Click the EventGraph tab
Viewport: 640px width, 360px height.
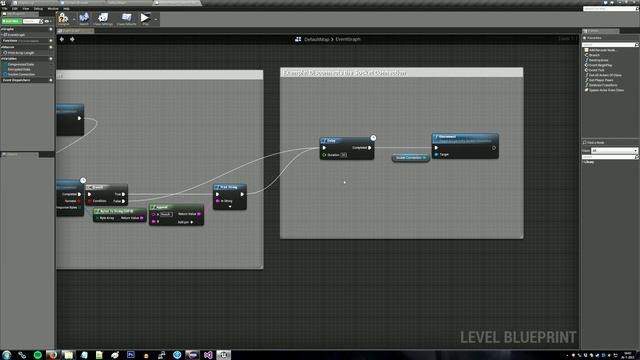click(75, 31)
